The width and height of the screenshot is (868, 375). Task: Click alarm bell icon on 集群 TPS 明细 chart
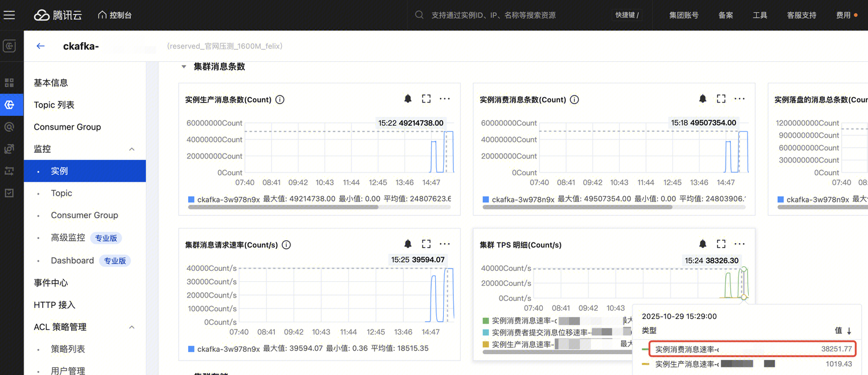point(703,244)
